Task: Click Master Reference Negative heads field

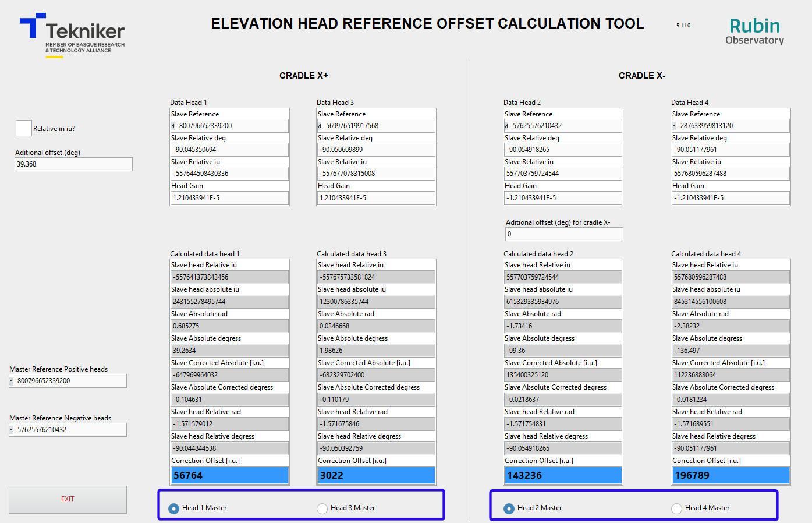Action: (68, 430)
